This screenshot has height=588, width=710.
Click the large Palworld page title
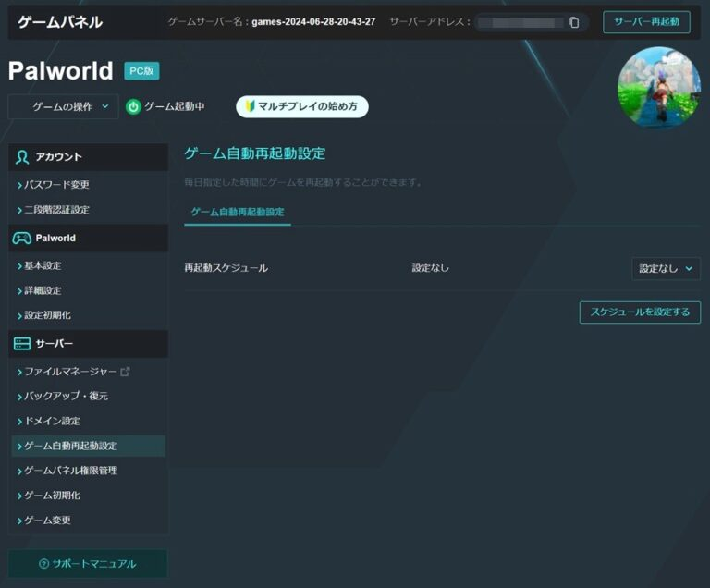(x=61, y=71)
